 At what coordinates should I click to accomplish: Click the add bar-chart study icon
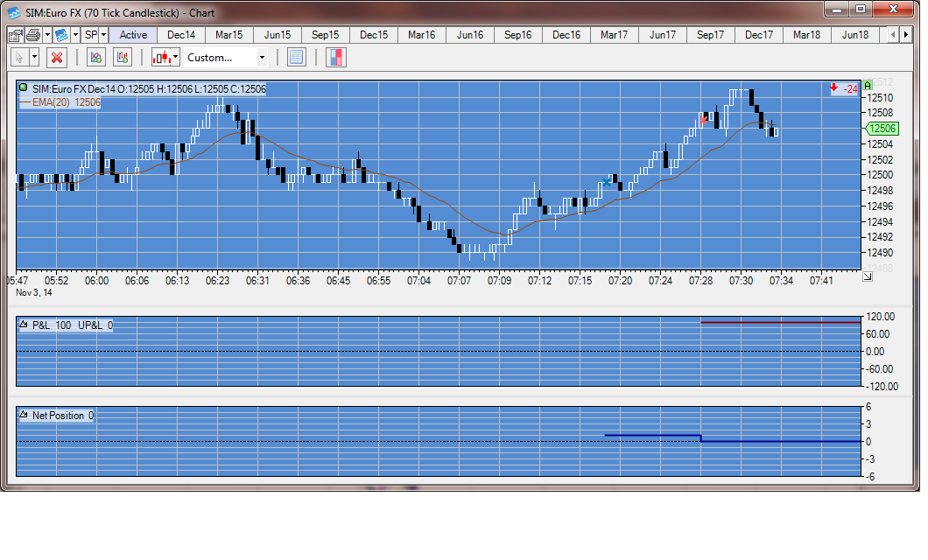click(123, 58)
